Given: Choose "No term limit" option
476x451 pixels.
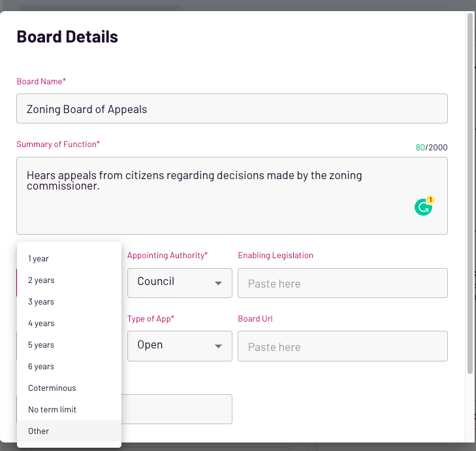Looking at the screenshot, I should tap(52, 410).
